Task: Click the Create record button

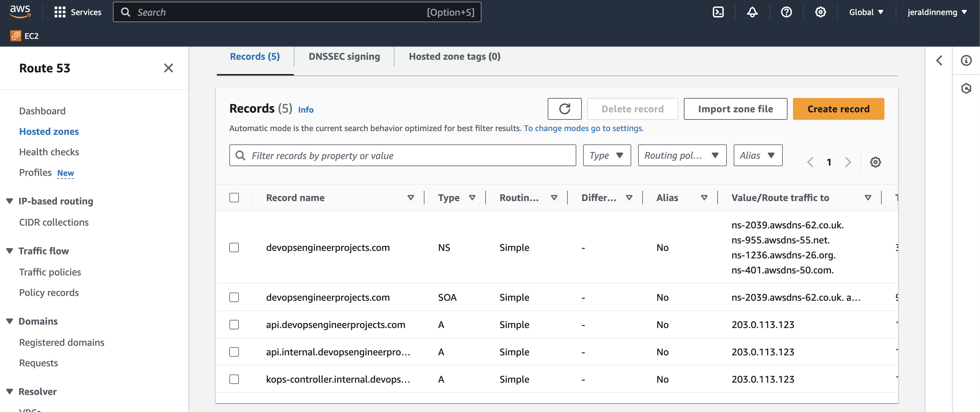Action: (838, 109)
